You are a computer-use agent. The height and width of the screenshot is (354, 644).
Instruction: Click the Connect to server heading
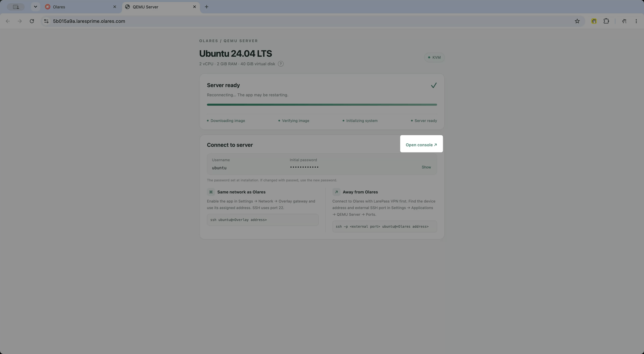pos(230,145)
